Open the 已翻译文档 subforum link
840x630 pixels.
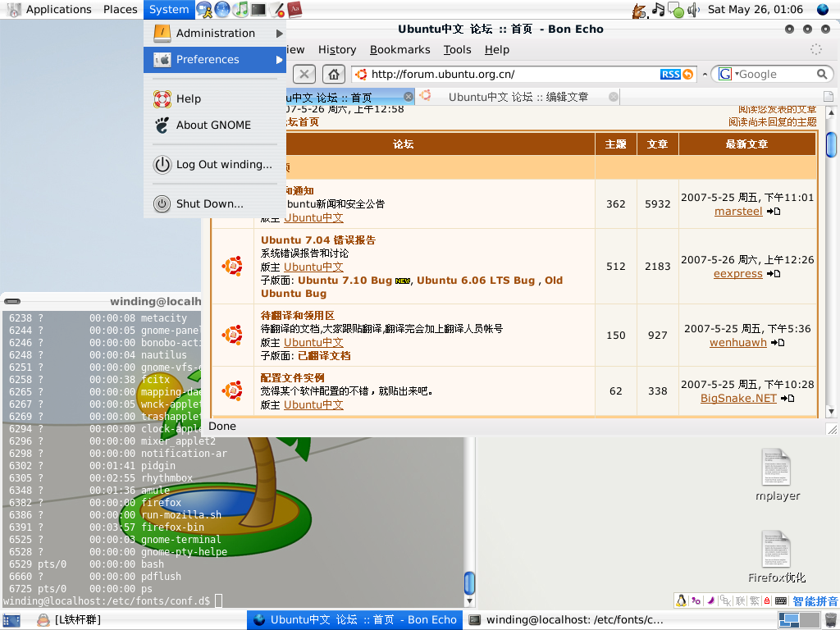pyautogui.click(x=324, y=356)
